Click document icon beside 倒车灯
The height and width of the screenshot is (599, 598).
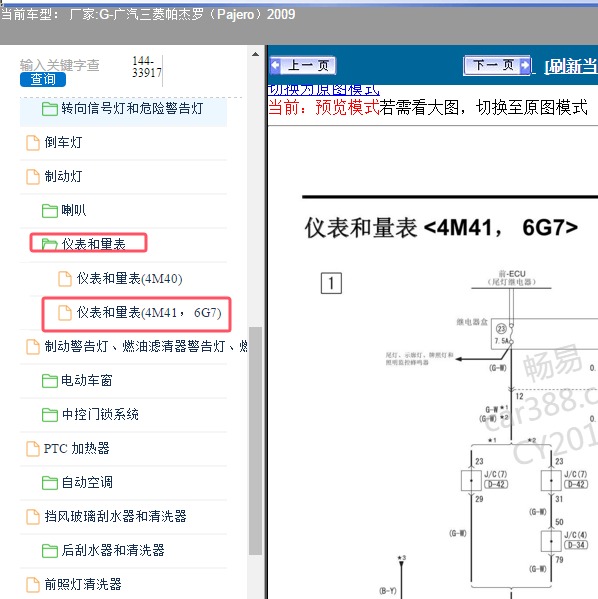pos(33,143)
